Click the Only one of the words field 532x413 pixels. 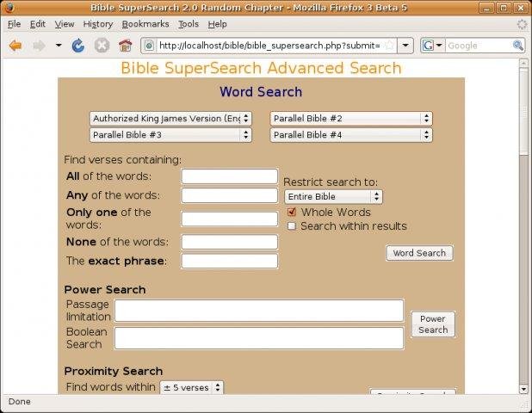(x=230, y=219)
